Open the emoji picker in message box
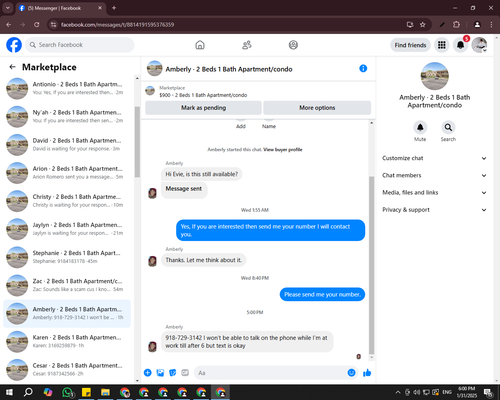This screenshot has height=400, width=500. point(351,373)
